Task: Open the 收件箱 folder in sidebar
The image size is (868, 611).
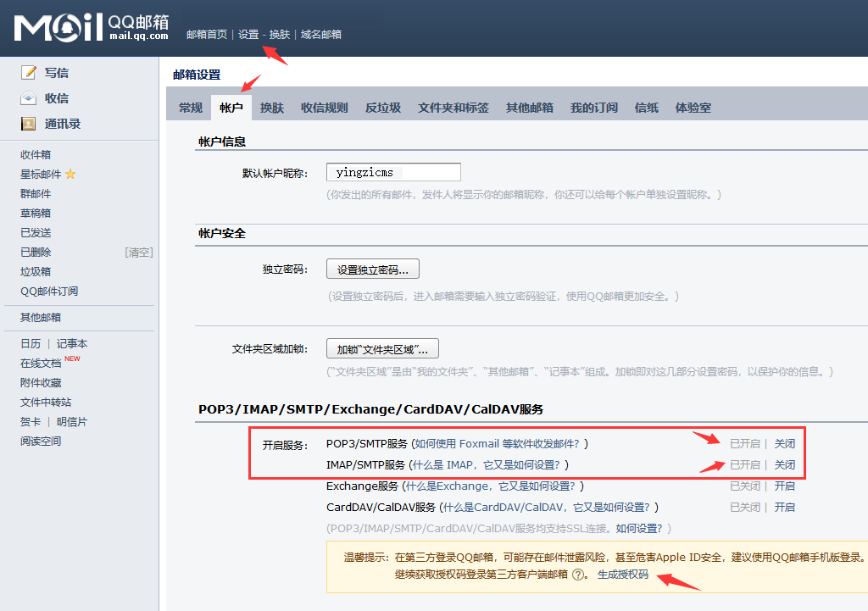Action: pyautogui.click(x=36, y=154)
